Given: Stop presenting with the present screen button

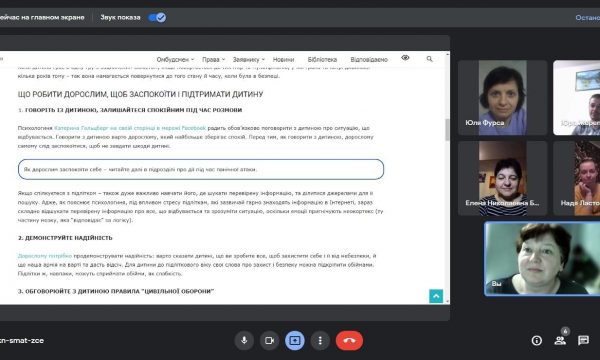Looking at the screenshot, I should [x=295, y=340].
